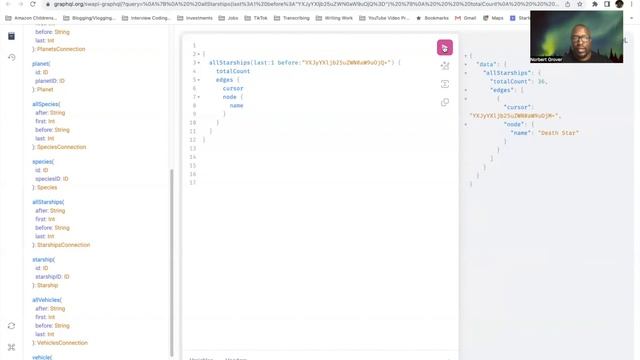Click the prettify query icon
This screenshot has width=640, height=360.
pyautogui.click(x=444, y=66)
